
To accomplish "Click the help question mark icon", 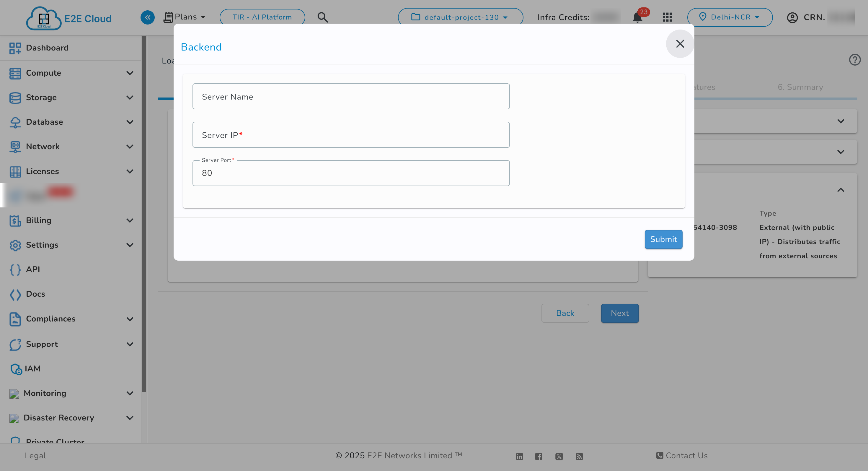I will click(x=855, y=60).
